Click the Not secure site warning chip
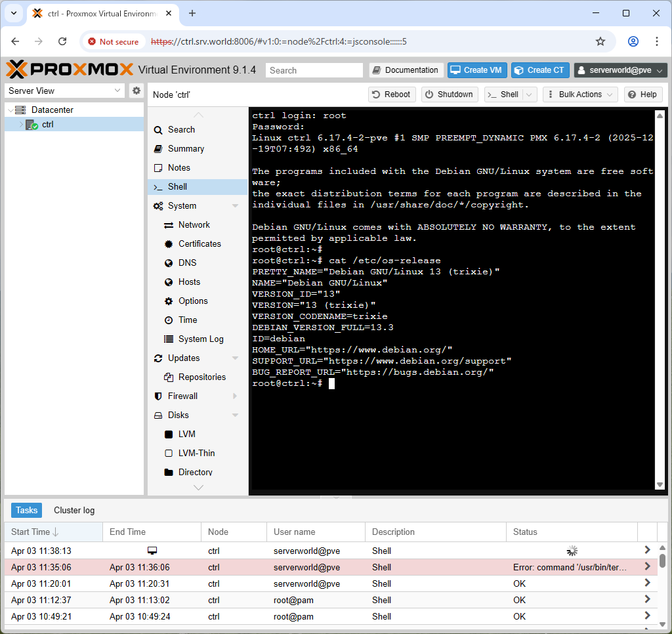 coord(114,41)
